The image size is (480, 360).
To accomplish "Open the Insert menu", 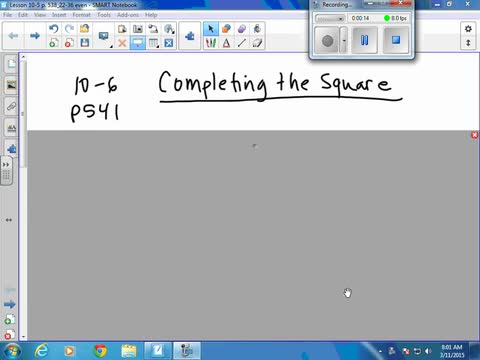I will [59, 15].
